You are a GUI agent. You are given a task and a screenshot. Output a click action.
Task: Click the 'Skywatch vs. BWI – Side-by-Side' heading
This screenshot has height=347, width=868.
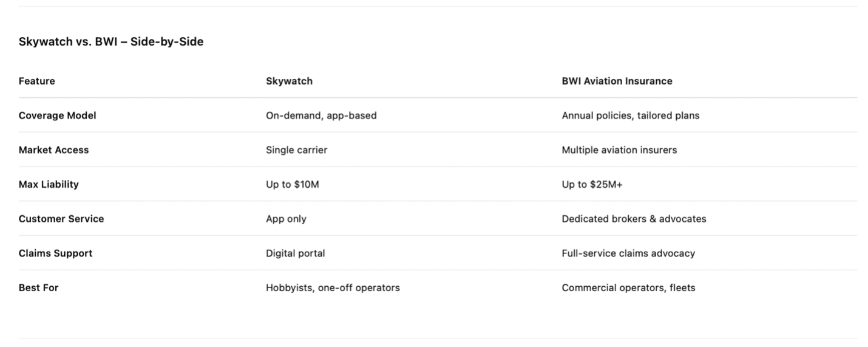click(110, 43)
